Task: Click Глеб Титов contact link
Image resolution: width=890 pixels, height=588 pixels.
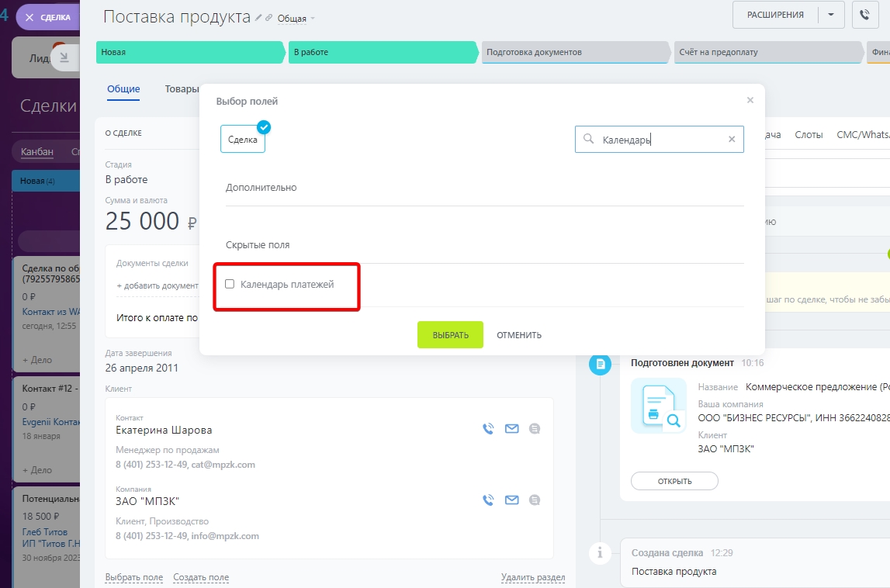Action: click(x=45, y=532)
